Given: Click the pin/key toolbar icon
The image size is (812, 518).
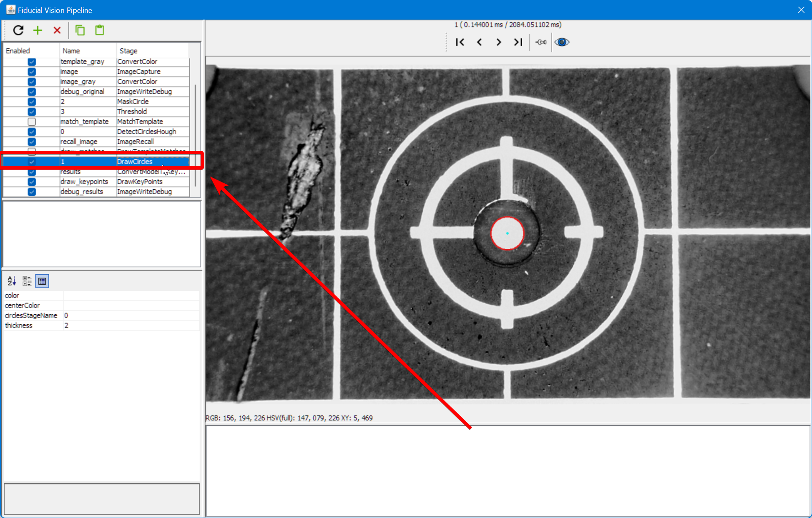Looking at the screenshot, I should tap(541, 42).
